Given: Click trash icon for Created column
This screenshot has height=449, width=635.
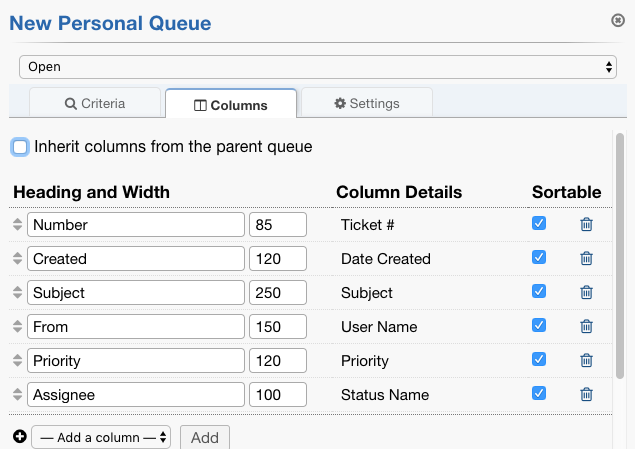Looking at the screenshot, I should point(587,259).
